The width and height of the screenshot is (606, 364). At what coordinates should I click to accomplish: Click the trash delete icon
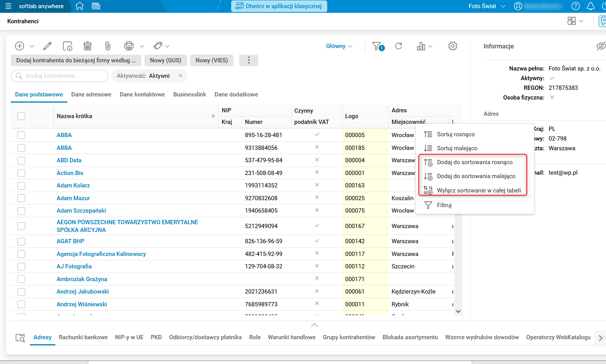pyautogui.click(x=88, y=46)
